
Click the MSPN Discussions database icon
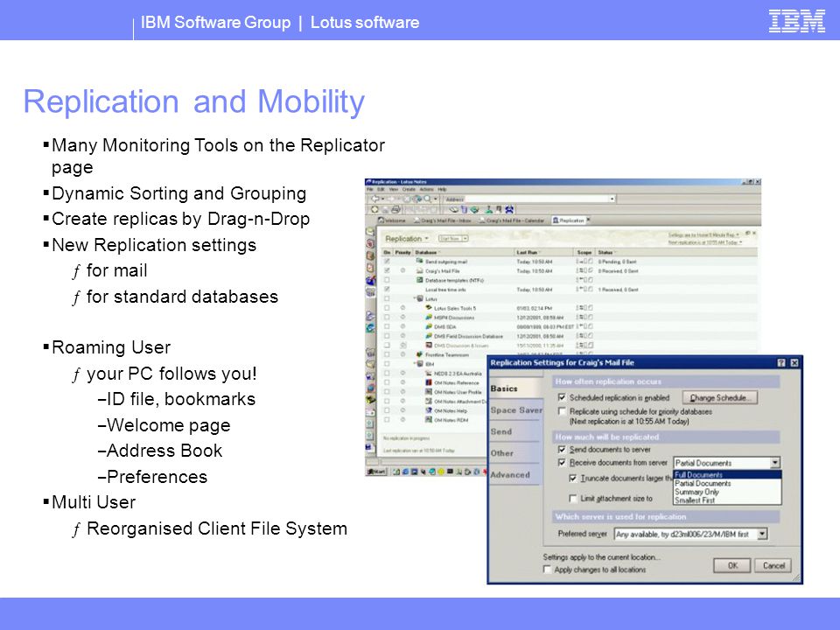429,317
